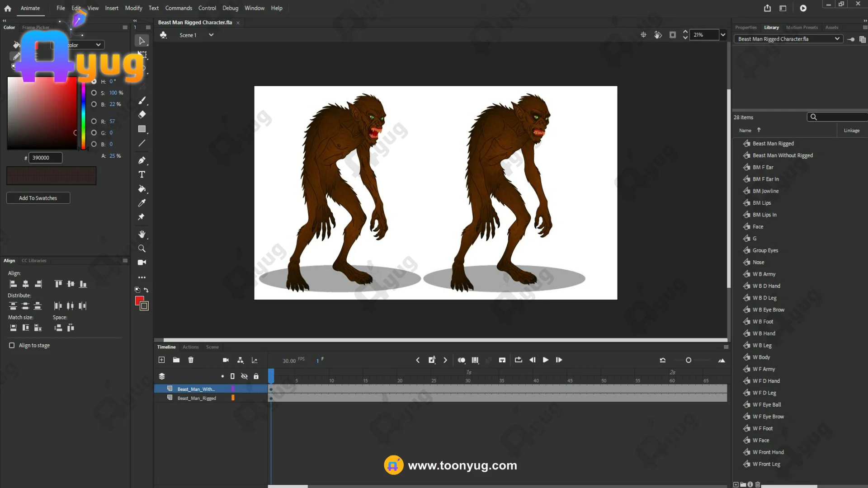Select the Rectangle tool
The width and height of the screenshot is (868, 488).
point(142,129)
